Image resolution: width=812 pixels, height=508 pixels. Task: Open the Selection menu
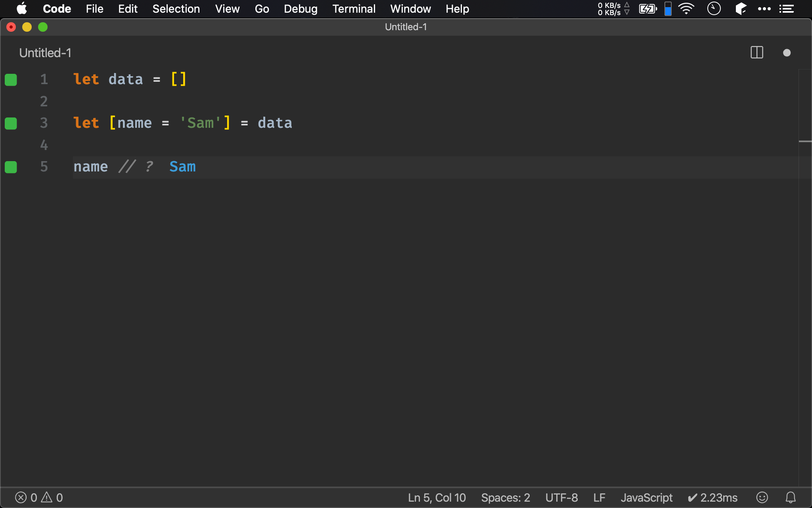point(176,9)
